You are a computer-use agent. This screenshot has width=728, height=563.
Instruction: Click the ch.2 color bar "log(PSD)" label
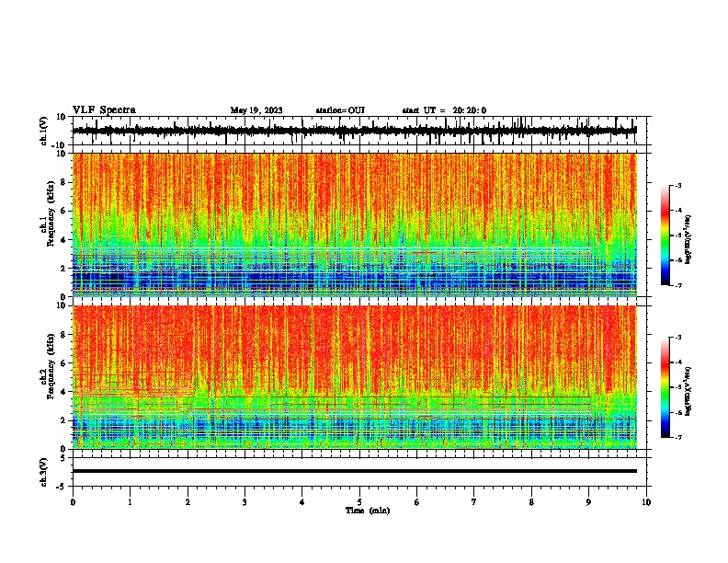pos(688,391)
